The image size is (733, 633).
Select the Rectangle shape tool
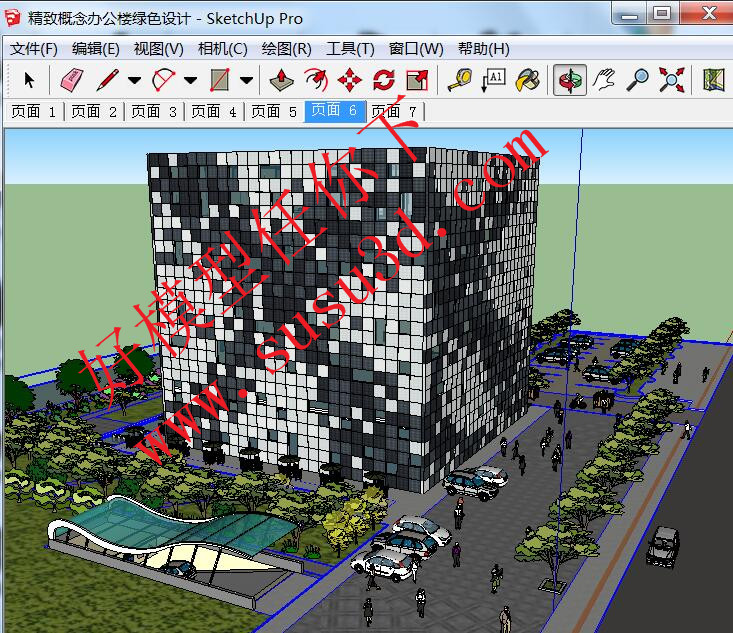(x=220, y=80)
